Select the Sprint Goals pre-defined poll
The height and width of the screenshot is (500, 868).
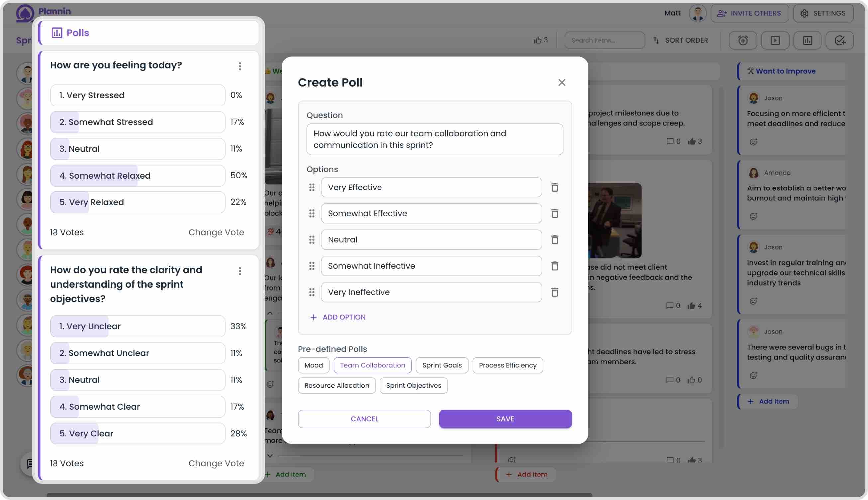click(x=442, y=365)
